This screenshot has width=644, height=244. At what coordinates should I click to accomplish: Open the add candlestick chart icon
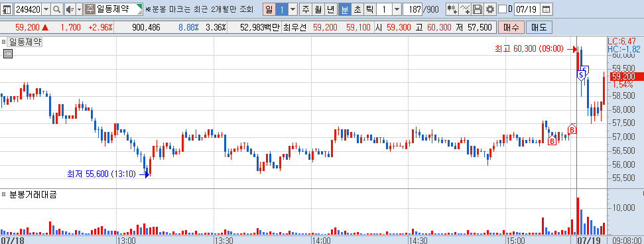point(452,9)
